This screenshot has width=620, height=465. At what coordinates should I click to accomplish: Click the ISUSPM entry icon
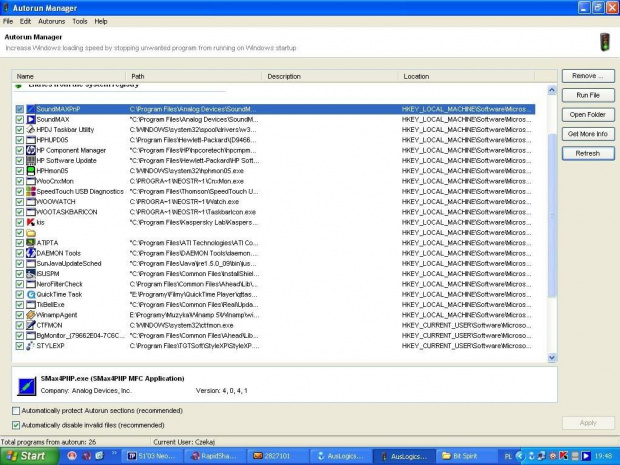pos(31,274)
